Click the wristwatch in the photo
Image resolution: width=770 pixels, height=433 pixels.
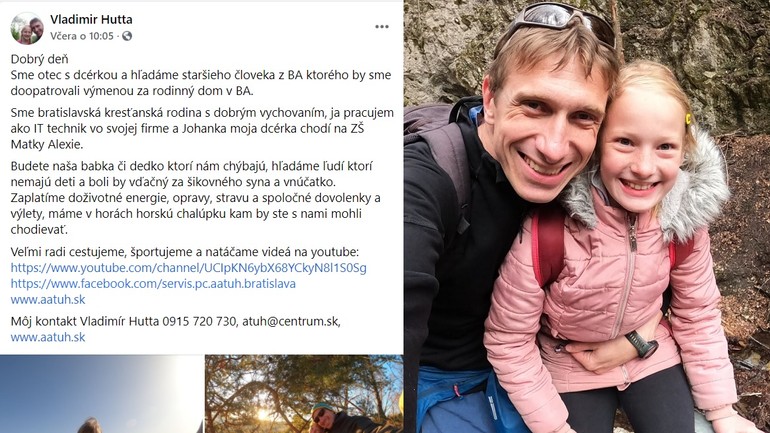pos(642,344)
